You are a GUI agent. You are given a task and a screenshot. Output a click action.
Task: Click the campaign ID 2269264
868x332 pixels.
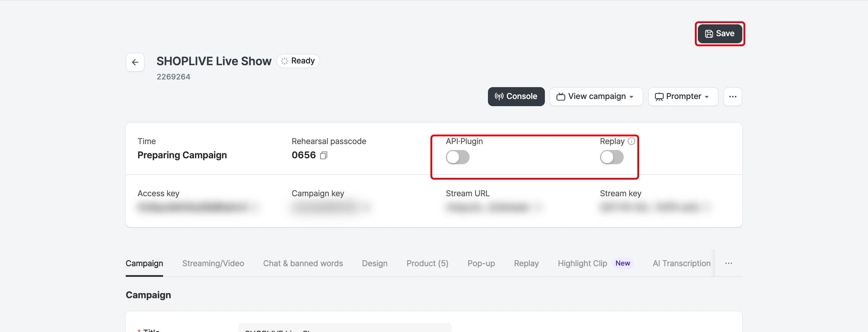coord(173,77)
